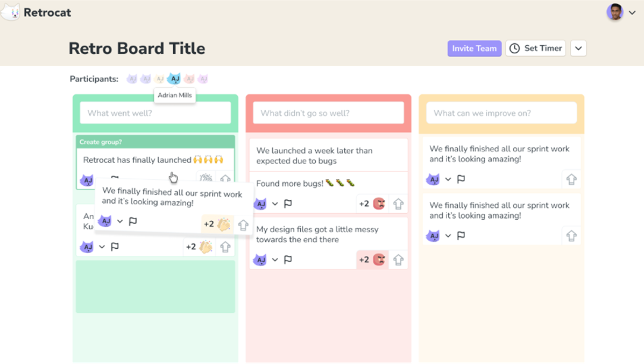The height and width of the screenshot is (364, 644).
Task: Click clapping hands reaction on the dragged card
Action: [x=223, y=224]
